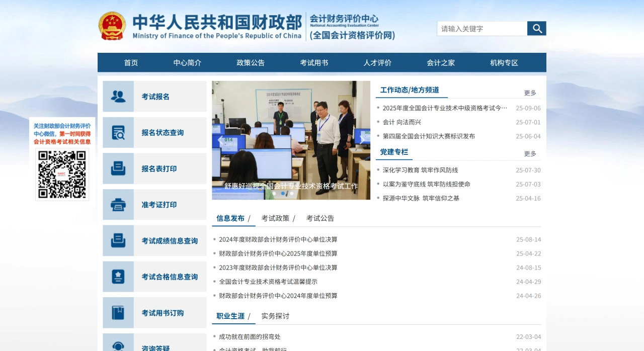Select 考试成绩信息查询 score inquiry icon
The height and width of the screenshot is (351, 644).
point(118,240)
